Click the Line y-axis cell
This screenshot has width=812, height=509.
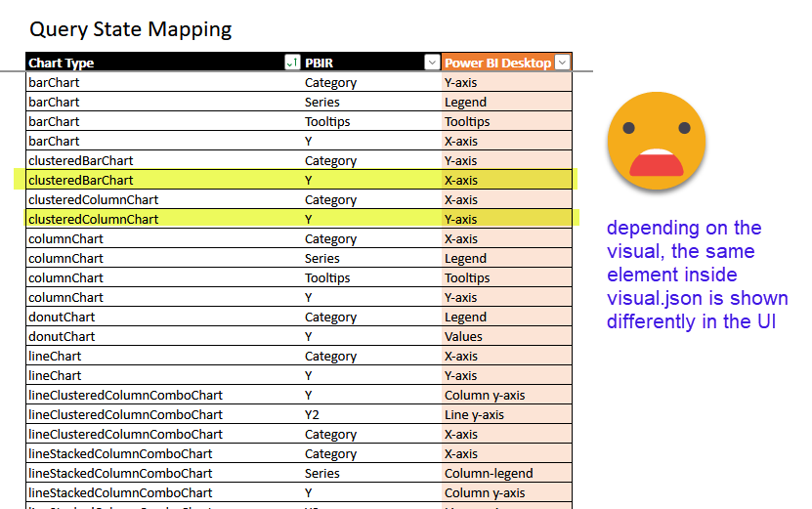474,414
